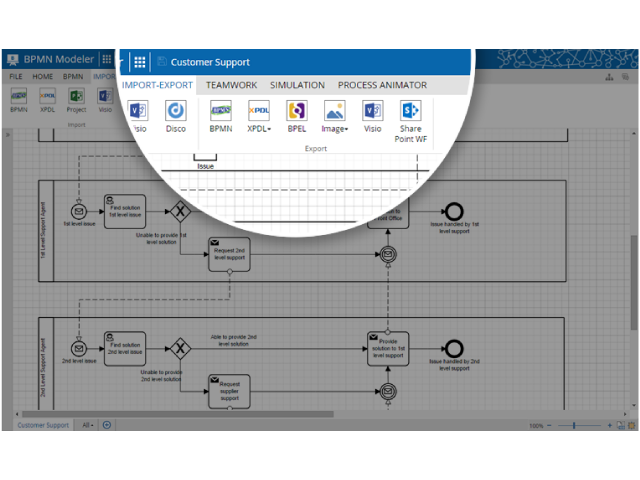Open the Image export dropdown
Screen dimensions: 640x480
(335, 116)
